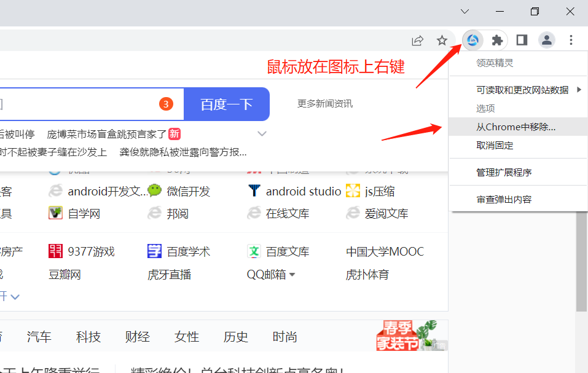
Task: Choose 取消固定 from context menu
Action: (x=495, y=146)
